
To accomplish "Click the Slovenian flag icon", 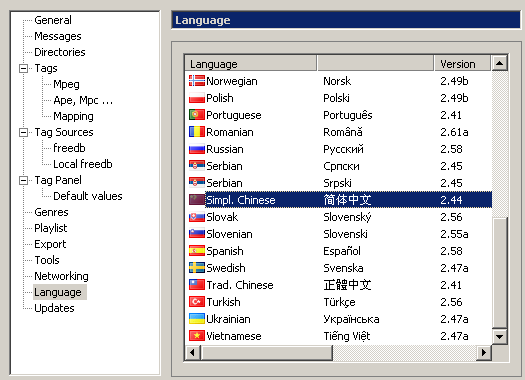I will [197, 234].
